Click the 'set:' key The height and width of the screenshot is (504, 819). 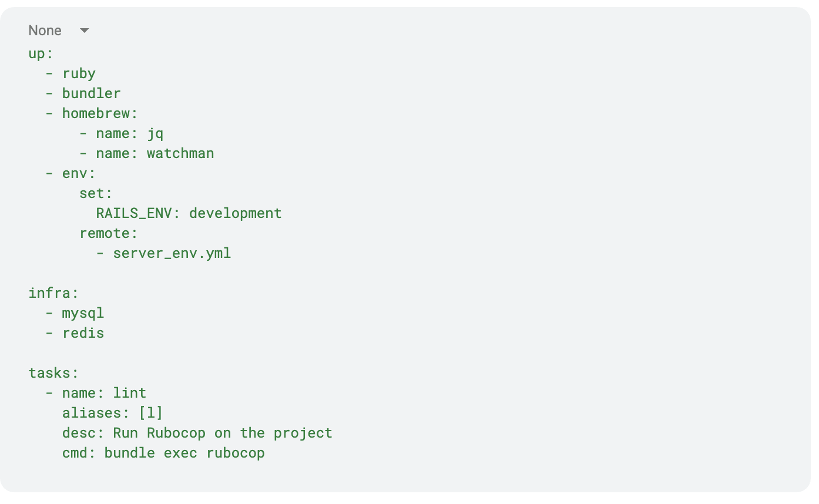(x=96, y=193)
